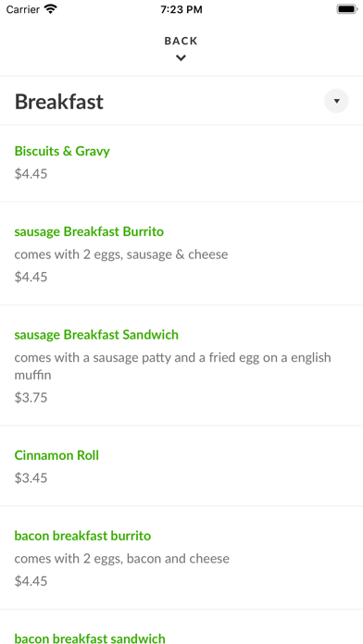Tap the price under bacon breakfast burrito

coord(31,581)
